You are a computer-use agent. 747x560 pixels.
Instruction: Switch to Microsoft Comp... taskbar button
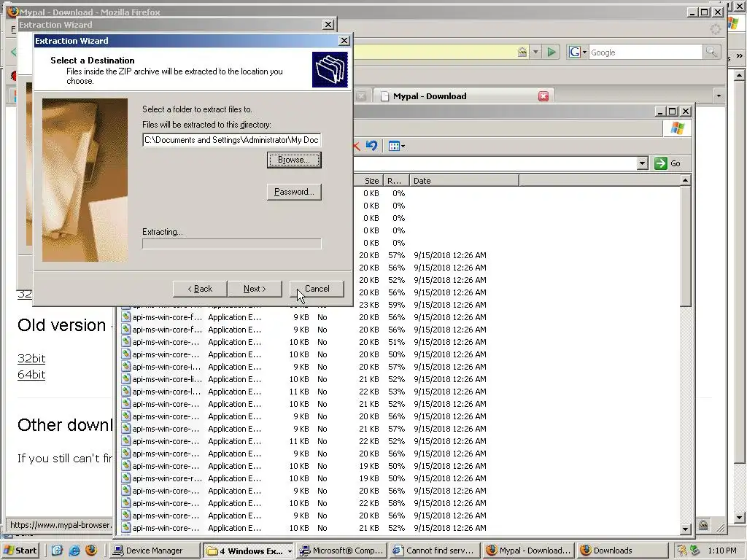(341, 551)
